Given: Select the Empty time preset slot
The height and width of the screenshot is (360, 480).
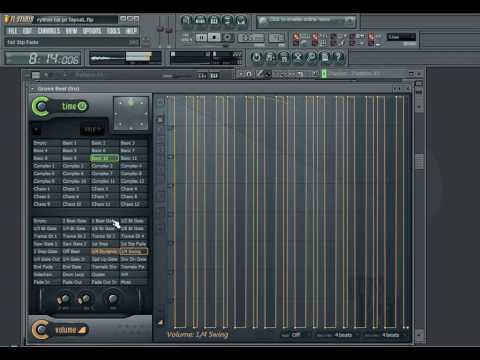Looking at the screenshot, I should click(x=46, y=143).
